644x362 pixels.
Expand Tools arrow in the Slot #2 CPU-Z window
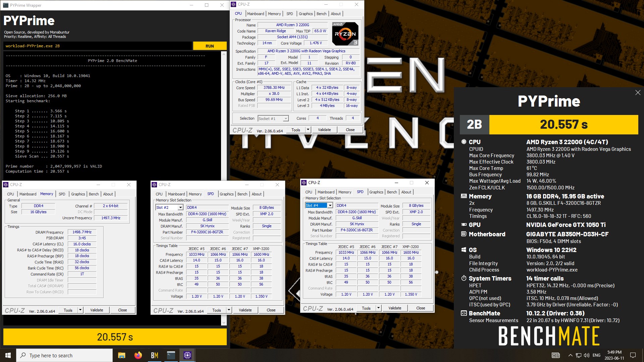229,310
